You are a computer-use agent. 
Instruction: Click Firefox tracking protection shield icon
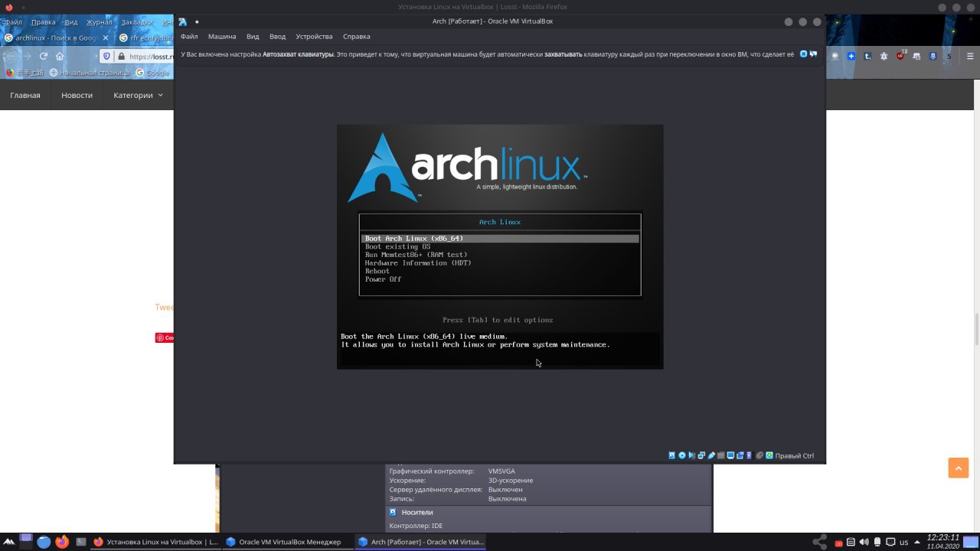pos(106,56)
